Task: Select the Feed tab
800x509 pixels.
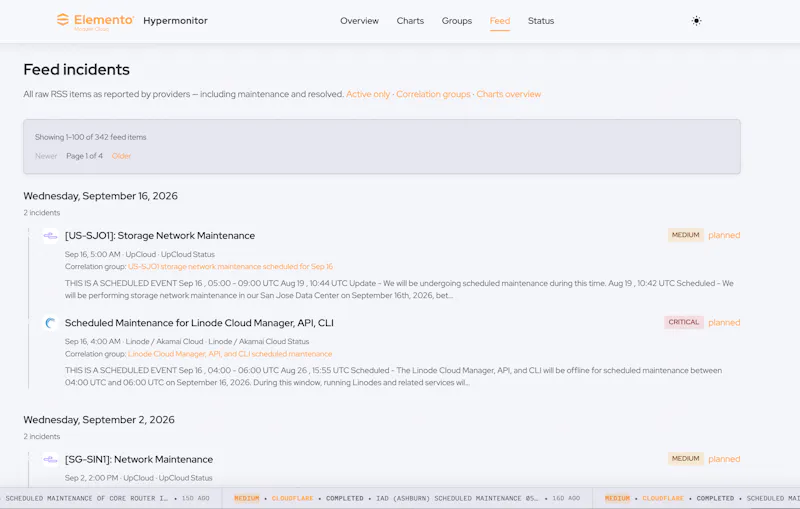Action: 499,21
